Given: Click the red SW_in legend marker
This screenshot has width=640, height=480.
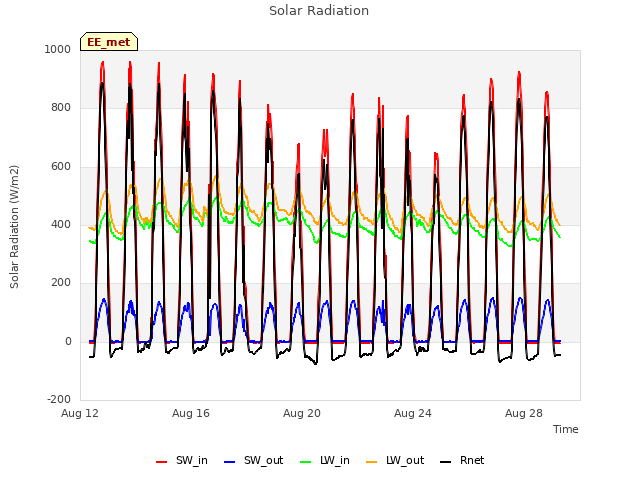Looking at the screenshot, I should point(162,462).
